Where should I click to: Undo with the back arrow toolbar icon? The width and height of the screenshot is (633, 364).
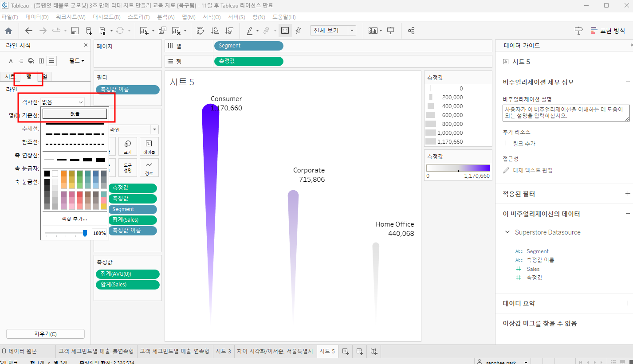point(29,31)
